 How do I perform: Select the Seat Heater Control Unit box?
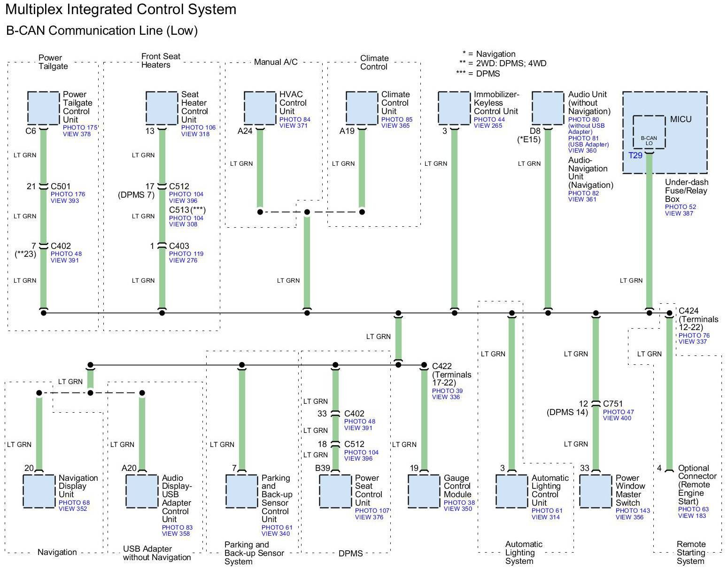pos(162,108)
